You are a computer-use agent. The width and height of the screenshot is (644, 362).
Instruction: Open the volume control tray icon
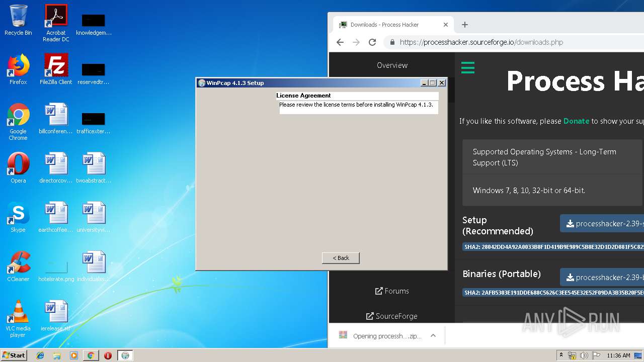click(584, 355)
